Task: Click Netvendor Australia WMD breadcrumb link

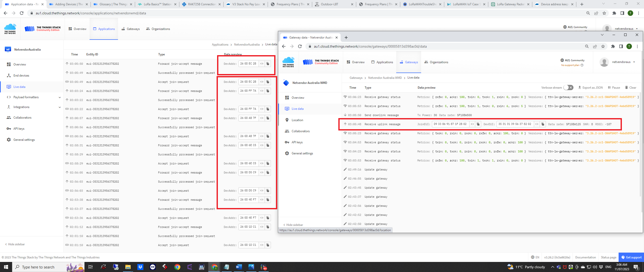Action: point(385,78)
